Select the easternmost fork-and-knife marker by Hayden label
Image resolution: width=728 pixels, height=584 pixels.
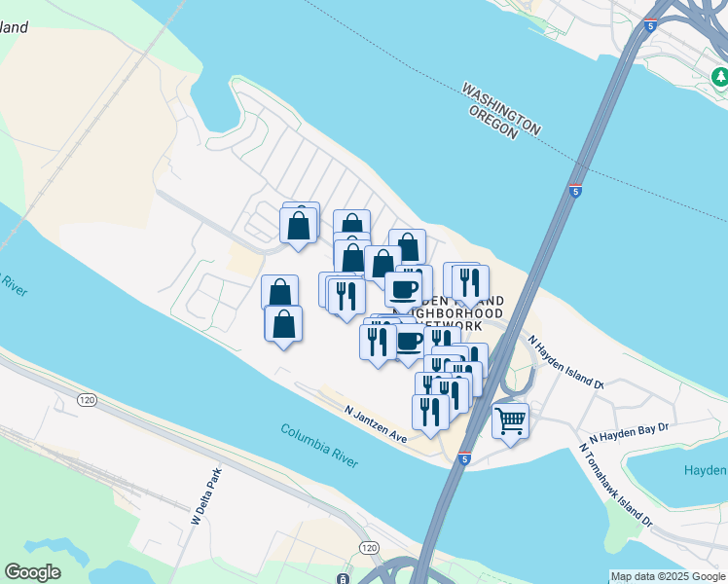pos(470,282)
